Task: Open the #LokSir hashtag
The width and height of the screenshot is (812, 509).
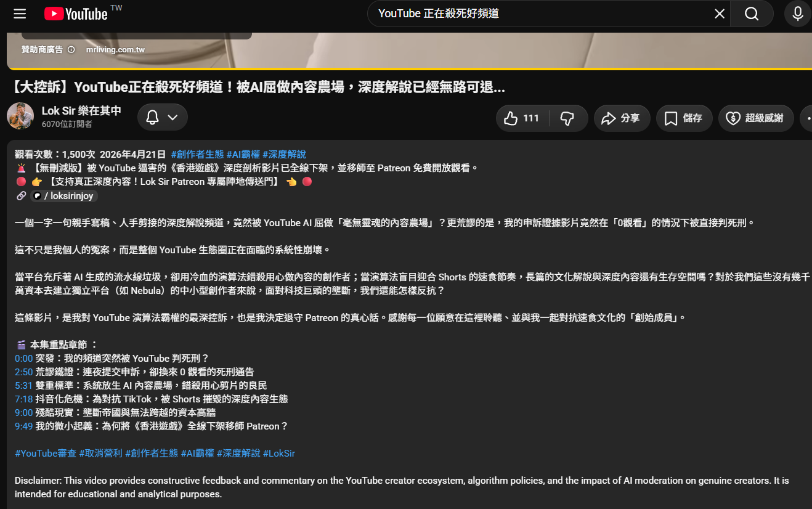Action: (x=279, y=453)
